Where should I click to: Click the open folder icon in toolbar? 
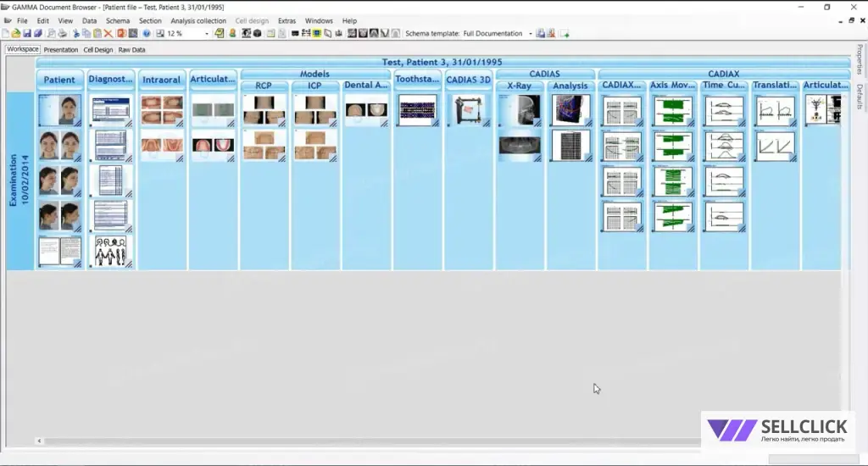pyautogui.click(x=16, y=34)
